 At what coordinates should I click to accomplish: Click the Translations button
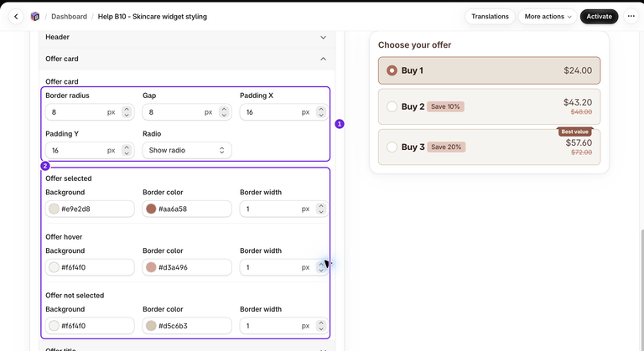tap(490, 17)
